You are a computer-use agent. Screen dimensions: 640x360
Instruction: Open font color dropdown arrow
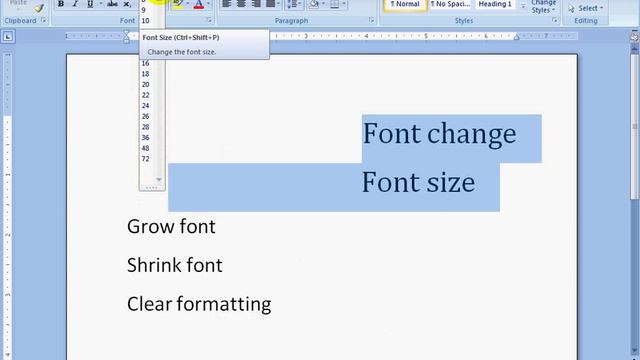[x=209, y=4]
